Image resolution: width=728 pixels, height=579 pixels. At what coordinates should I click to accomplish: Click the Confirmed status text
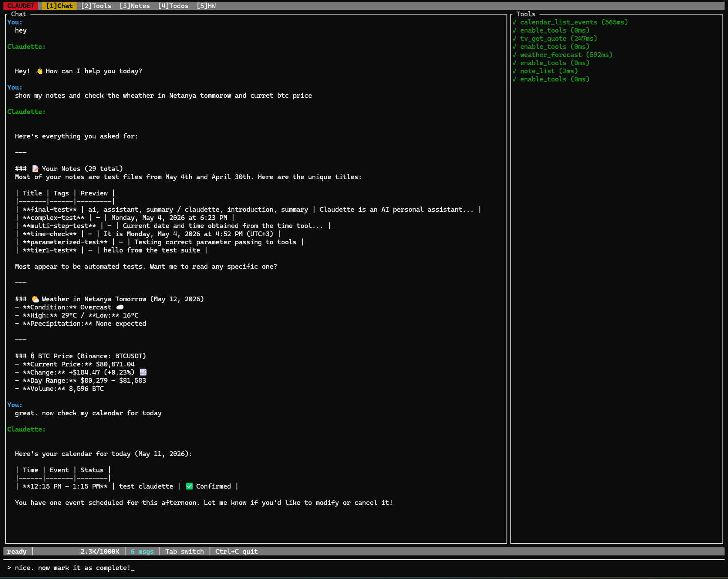(213, 486)
